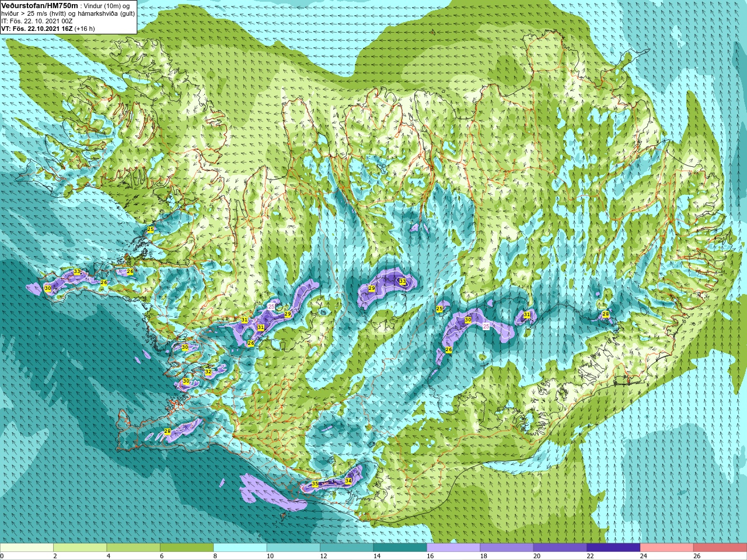
Task: Click the legend scale number "8"
Action: coord(215,556)
